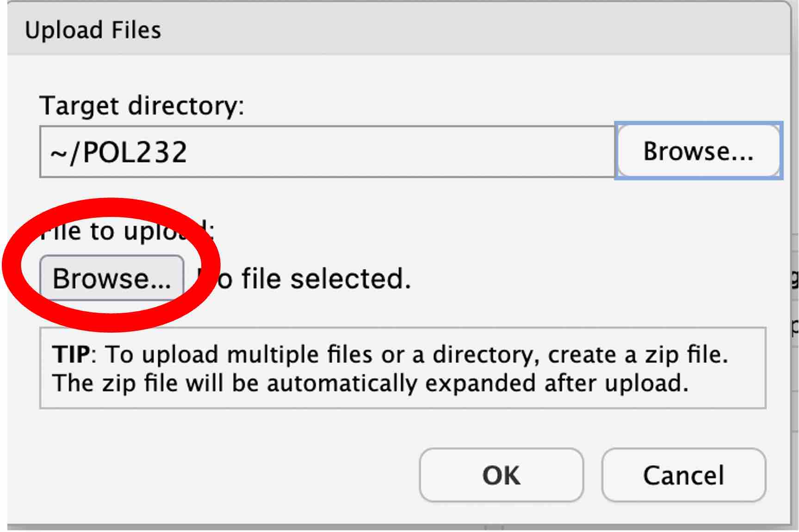Click the tip line about creating a zip file
799x532 pixels.
(x=390, y=355)
